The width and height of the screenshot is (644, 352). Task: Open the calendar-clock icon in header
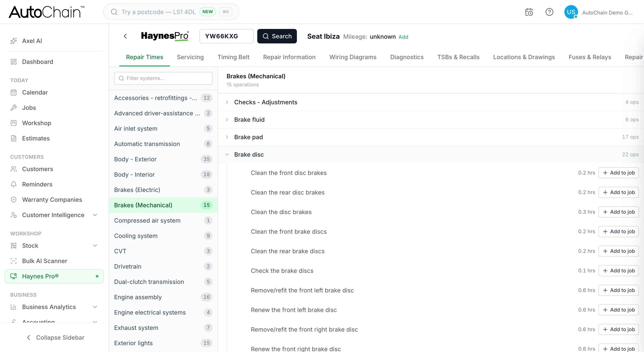click(529, 12)
